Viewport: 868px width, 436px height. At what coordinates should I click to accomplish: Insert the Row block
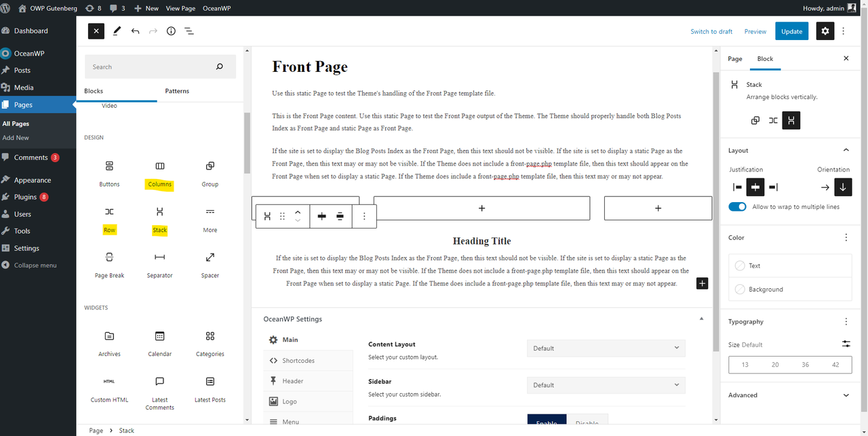point(109,220)
